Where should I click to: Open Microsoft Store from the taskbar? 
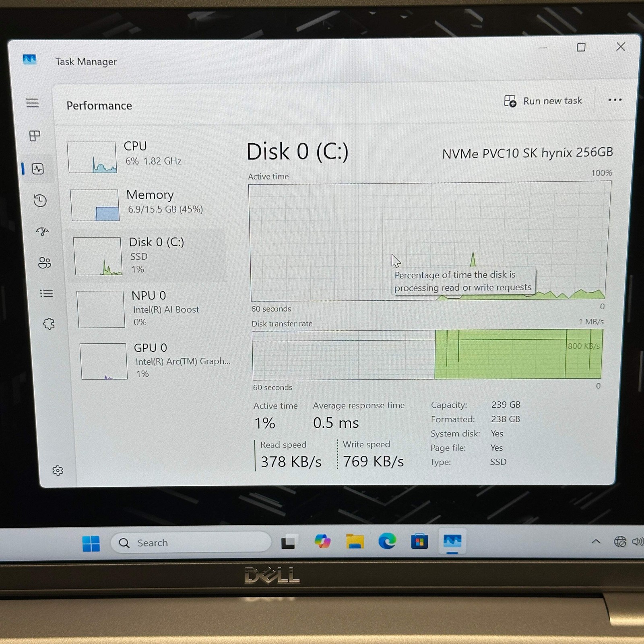419,541
